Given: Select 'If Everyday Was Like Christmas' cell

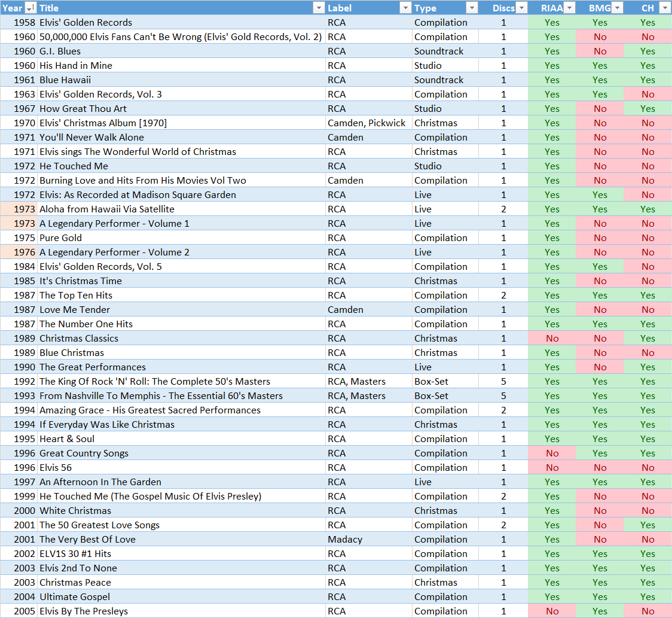Looking at the screenshot, I should click(x=181, y=425).
